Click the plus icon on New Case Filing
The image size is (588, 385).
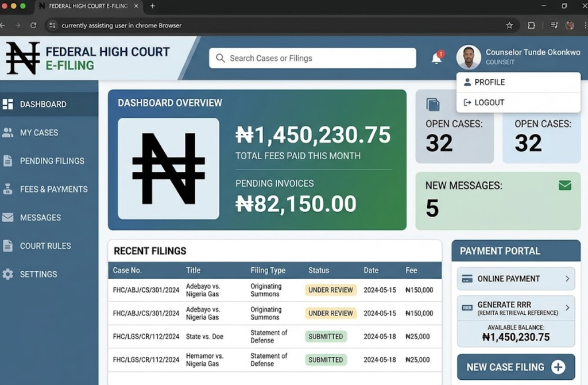point(558,367)
